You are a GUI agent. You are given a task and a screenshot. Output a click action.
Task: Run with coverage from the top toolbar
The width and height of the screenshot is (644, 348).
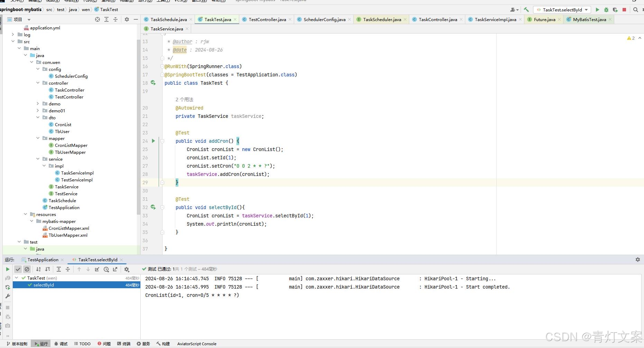(x=615, y=10)
